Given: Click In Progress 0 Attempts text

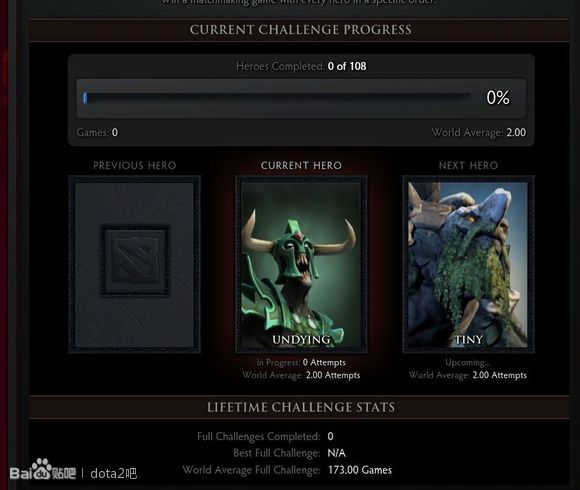Looking at the screenshot, I should (x=301, y=362).
